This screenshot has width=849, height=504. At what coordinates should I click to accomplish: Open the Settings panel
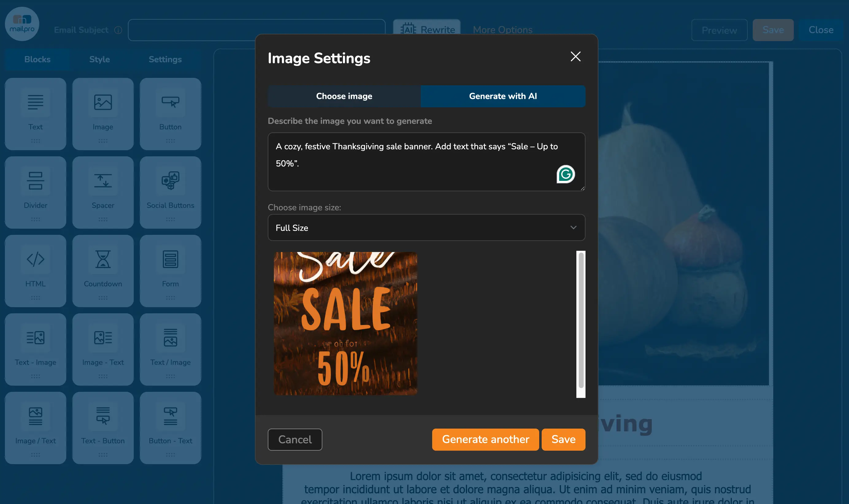point(165,59)
